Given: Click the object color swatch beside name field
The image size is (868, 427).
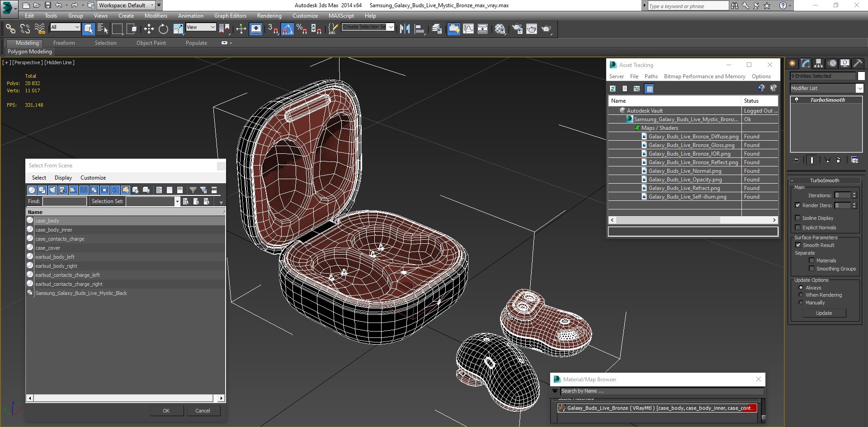Looking at the screenshot, I should coord(861,76).
